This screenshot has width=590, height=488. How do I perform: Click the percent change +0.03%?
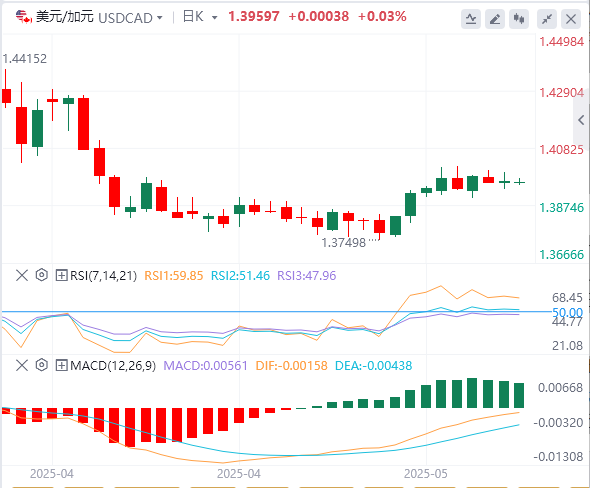click(x=382, y=17)
